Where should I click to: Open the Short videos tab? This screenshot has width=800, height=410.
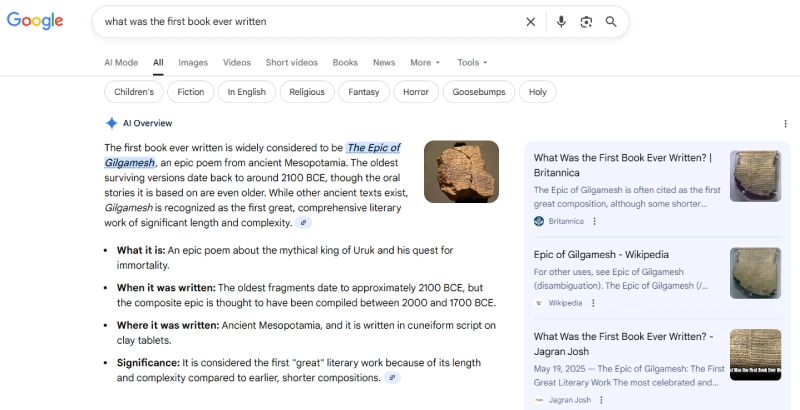(291, 62)
